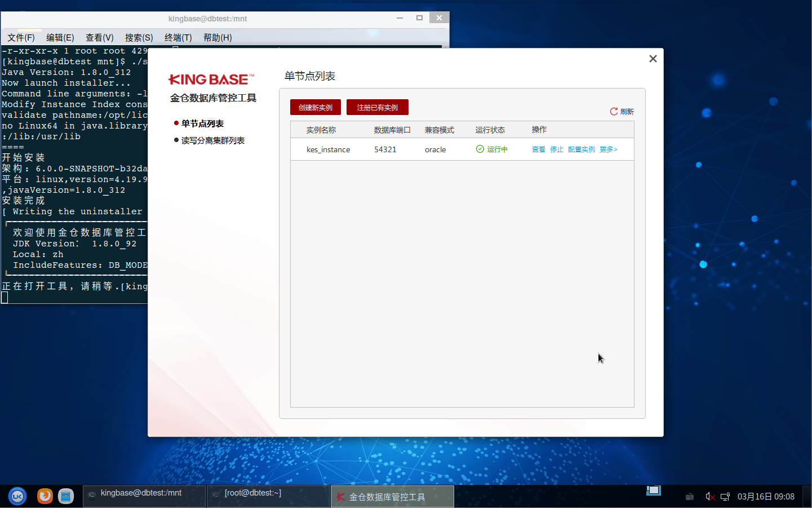The image size is (812, 508).
Task: Close the Kingbase management tool dialog
Action: (x=653, y=59)
